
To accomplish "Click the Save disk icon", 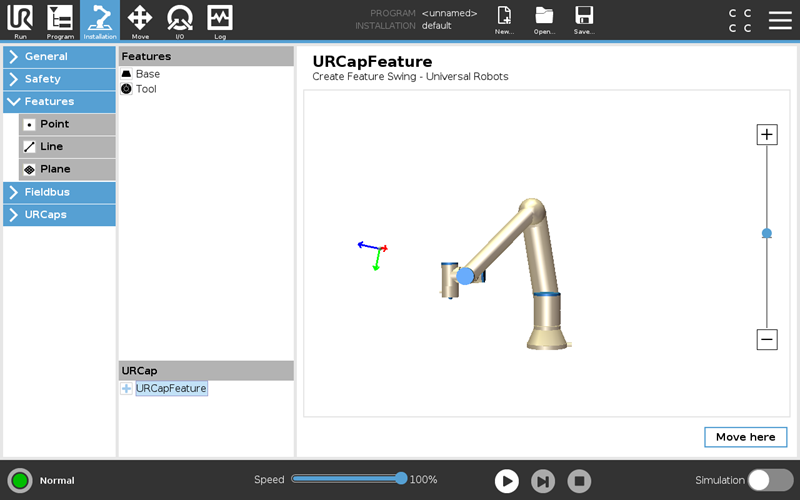I will pos(584,20).
